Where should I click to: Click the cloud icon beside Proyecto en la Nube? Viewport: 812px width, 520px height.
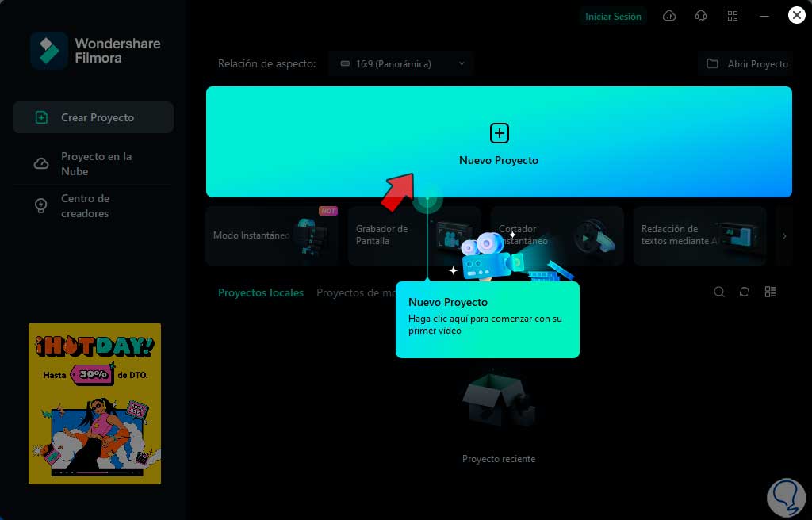(41, 163)
